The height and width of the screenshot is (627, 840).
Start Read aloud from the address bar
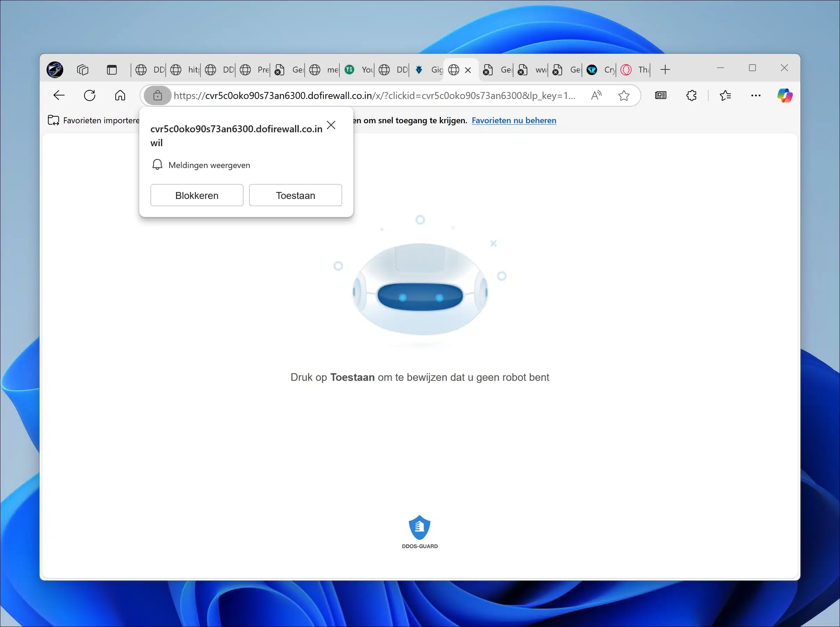pos(596,95)
